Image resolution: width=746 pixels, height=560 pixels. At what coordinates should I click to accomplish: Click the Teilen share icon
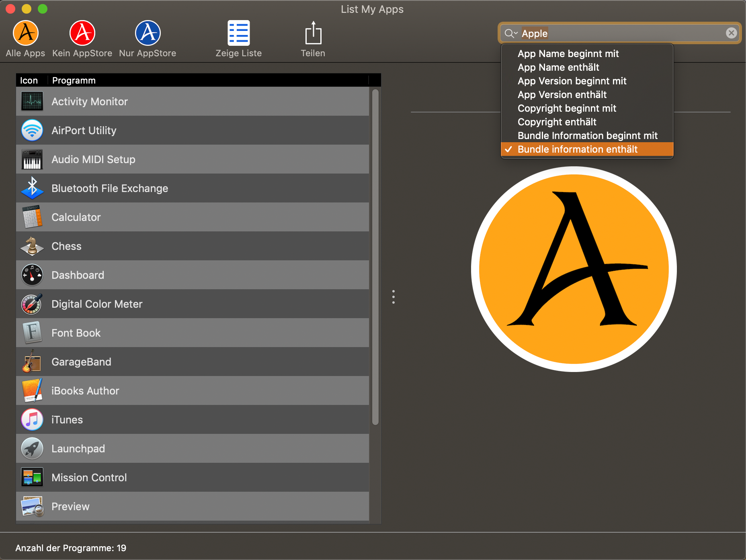pos(313,33)
